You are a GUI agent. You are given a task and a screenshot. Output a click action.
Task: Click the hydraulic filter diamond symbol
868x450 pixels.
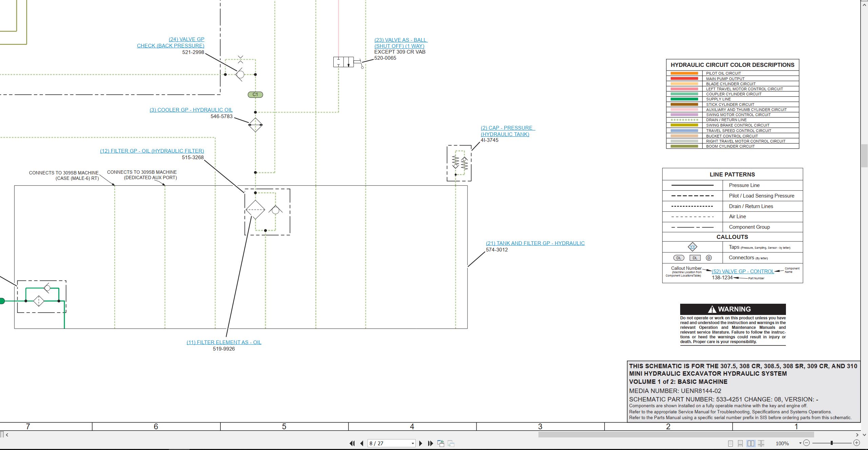(x=255, y=210)
